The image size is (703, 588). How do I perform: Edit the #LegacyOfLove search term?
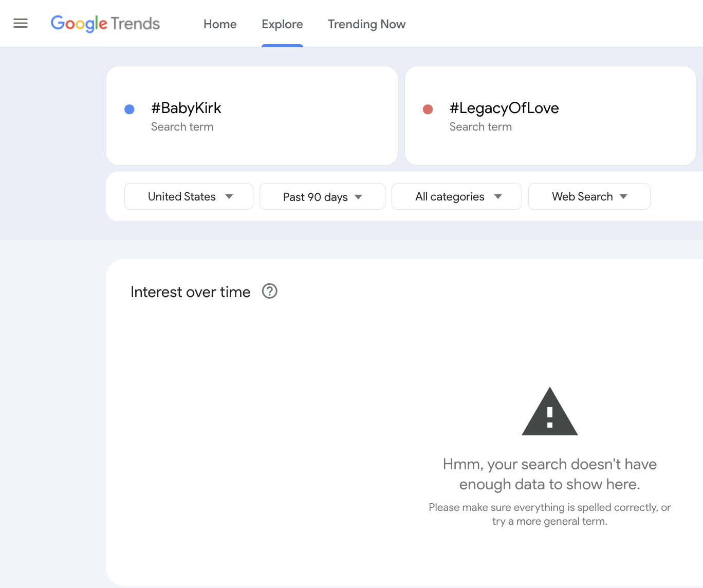pos(504,108)
